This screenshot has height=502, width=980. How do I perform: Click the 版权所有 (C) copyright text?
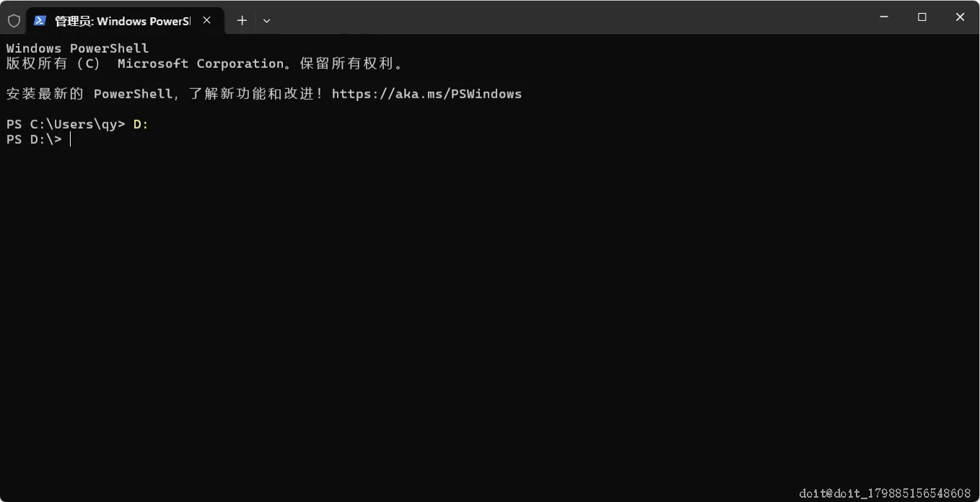tap(53, 64)
